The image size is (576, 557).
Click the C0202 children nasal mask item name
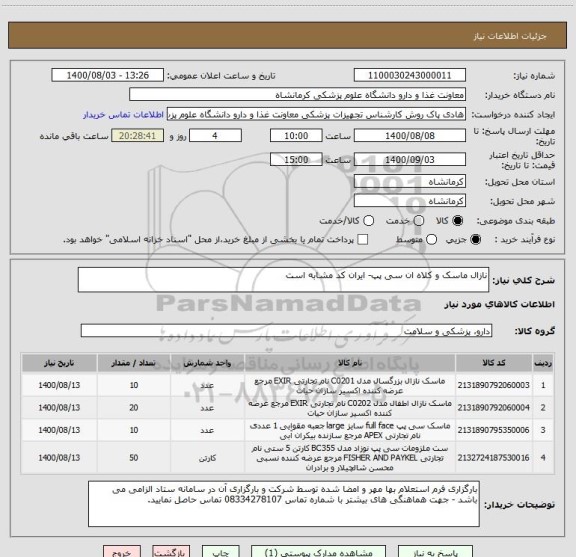[x=350, y=408]
